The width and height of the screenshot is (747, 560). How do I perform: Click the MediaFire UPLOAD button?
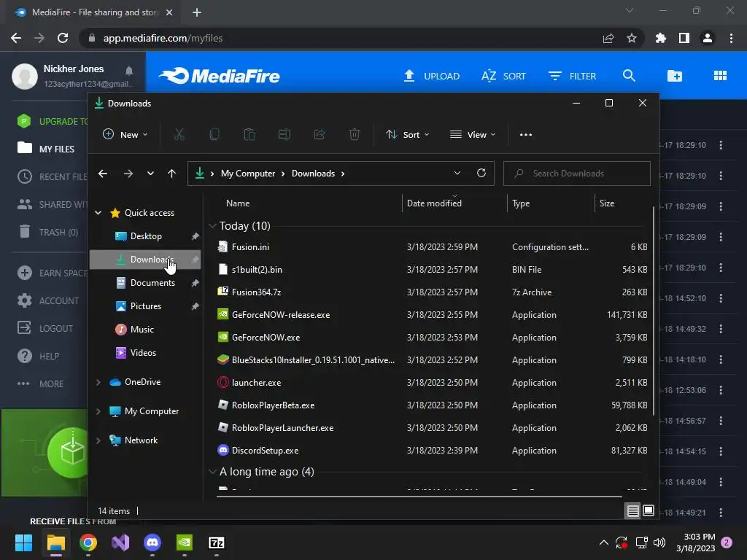[x=432, y=76]
